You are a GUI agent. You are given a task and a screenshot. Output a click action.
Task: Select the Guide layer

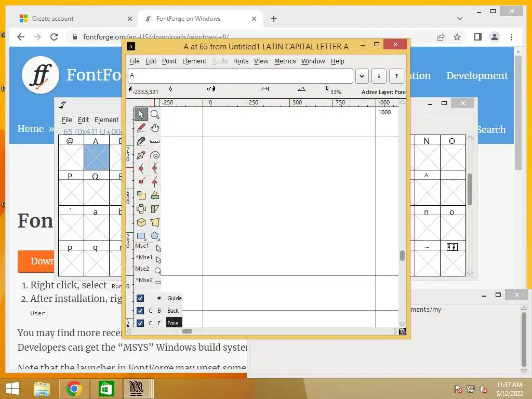pyautogui.click(x=175, y=298)
